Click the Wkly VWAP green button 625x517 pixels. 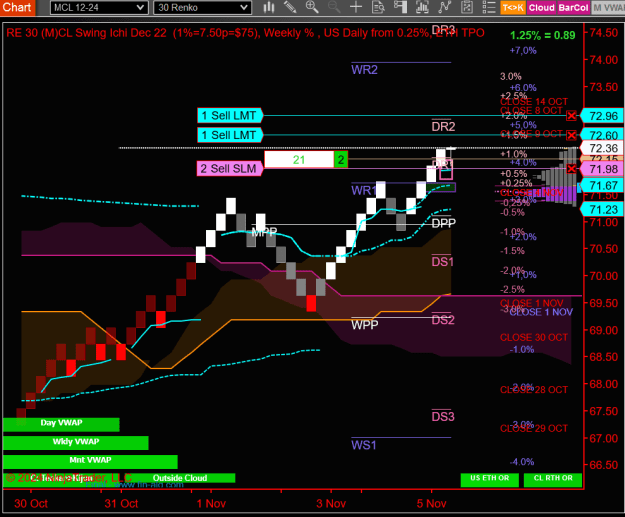pyautogui.click(x=76, y=442)
